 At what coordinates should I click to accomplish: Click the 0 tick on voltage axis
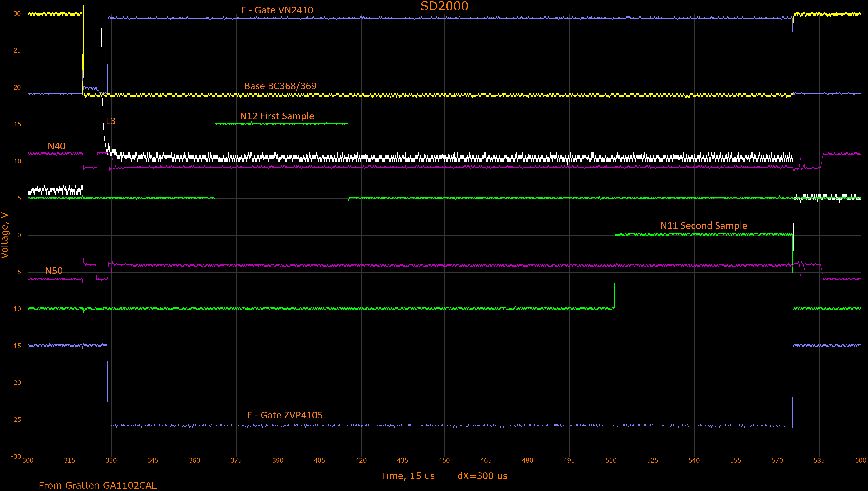tap(19, 235)
